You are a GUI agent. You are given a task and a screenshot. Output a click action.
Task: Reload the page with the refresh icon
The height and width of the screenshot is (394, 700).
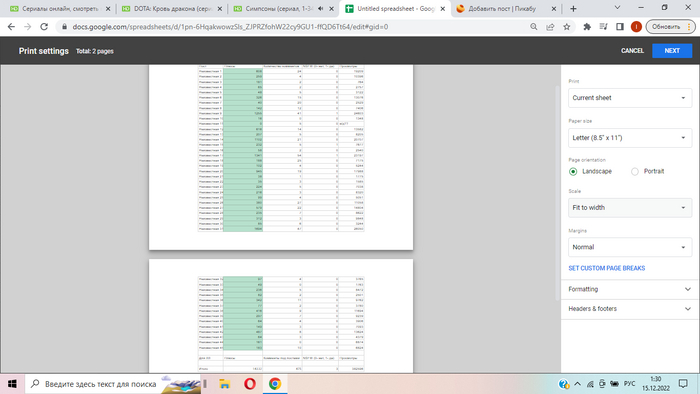44,27
